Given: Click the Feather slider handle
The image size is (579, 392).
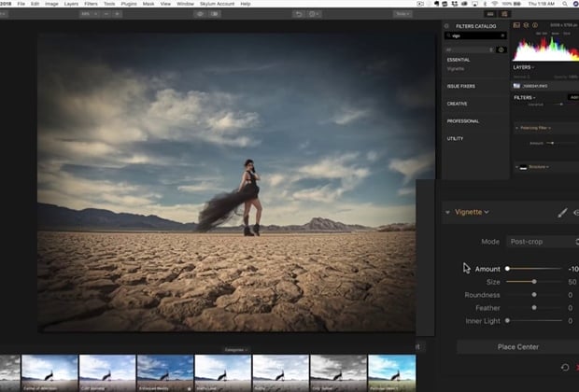Looking at the screenshot, I should [x=534, y=307].
